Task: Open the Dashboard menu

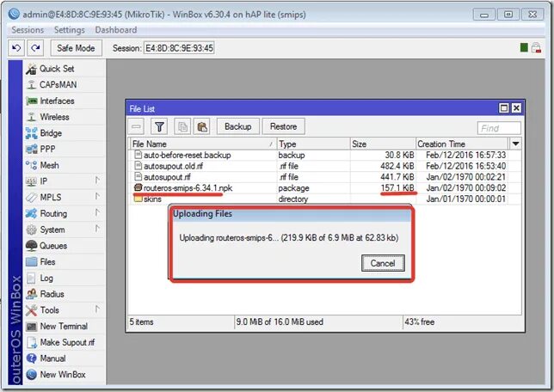Action: 116,30
